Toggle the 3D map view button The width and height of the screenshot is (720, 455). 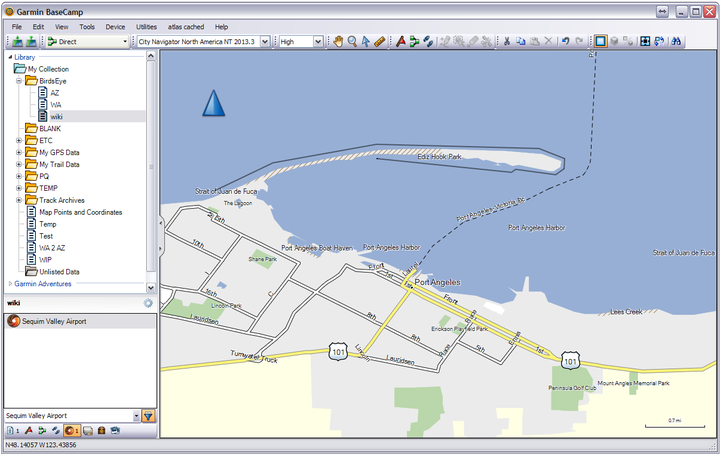[x=614, y=41]
